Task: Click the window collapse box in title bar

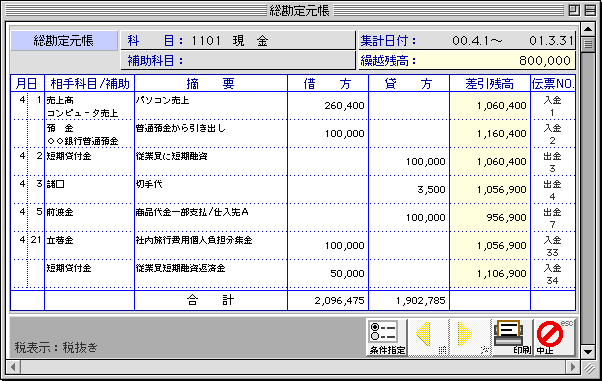Action: click(590, 10)
